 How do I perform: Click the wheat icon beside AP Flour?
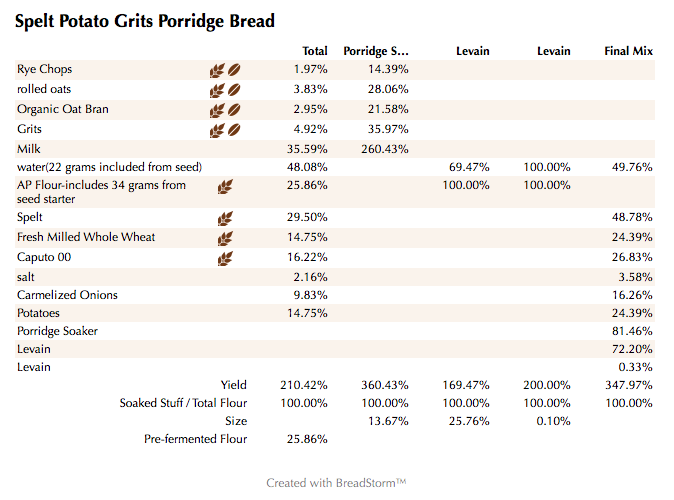tap(225, 186)
